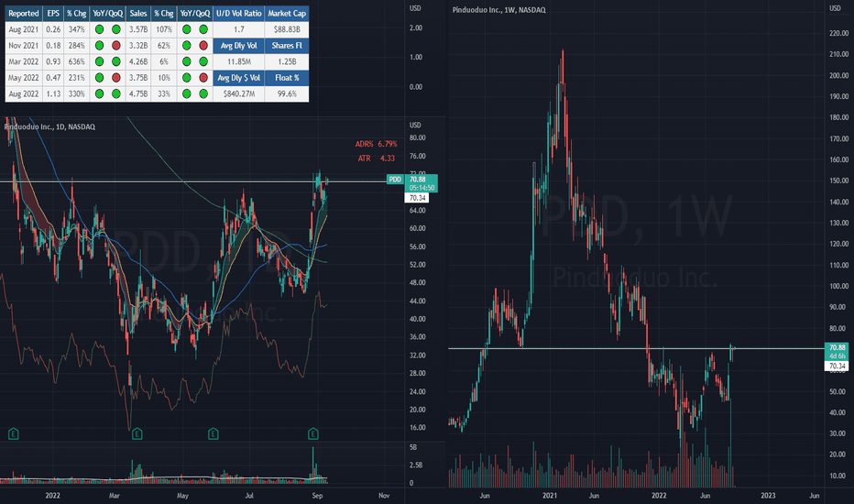Click the '220.00' weekly price axis label

[838, 33]
